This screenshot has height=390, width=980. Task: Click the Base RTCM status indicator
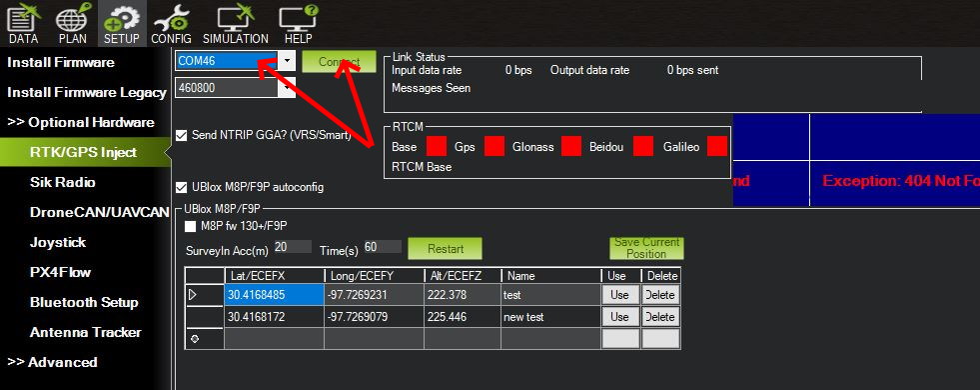point(437,146)
